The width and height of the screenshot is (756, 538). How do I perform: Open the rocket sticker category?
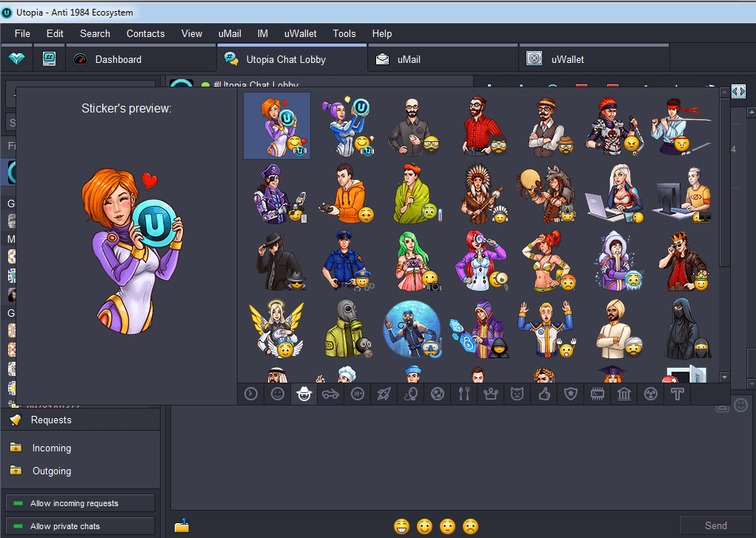tap(384, 394)
